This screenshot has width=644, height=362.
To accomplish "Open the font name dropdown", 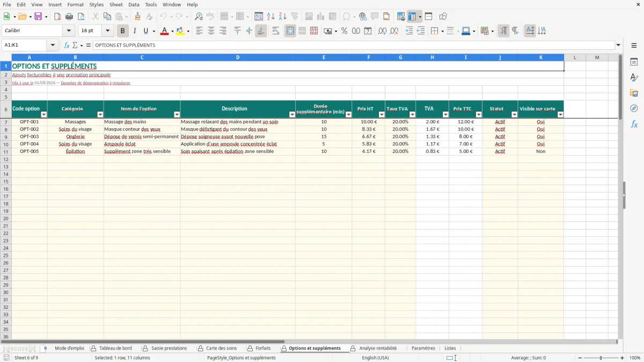I will (x=69, y=31).
